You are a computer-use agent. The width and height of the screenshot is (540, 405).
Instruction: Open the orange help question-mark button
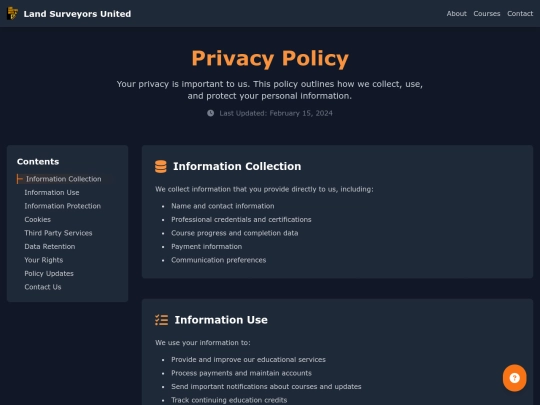(x=514, y=378)
